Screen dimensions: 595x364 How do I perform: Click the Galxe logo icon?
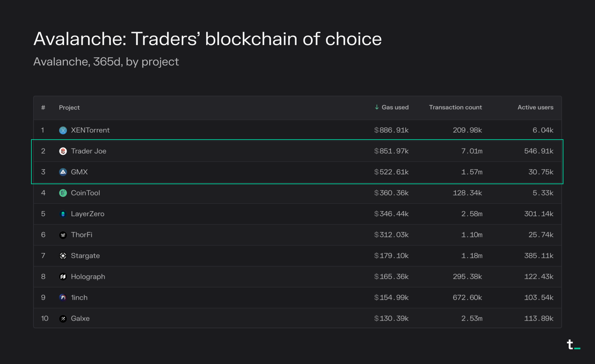point(63,319)
